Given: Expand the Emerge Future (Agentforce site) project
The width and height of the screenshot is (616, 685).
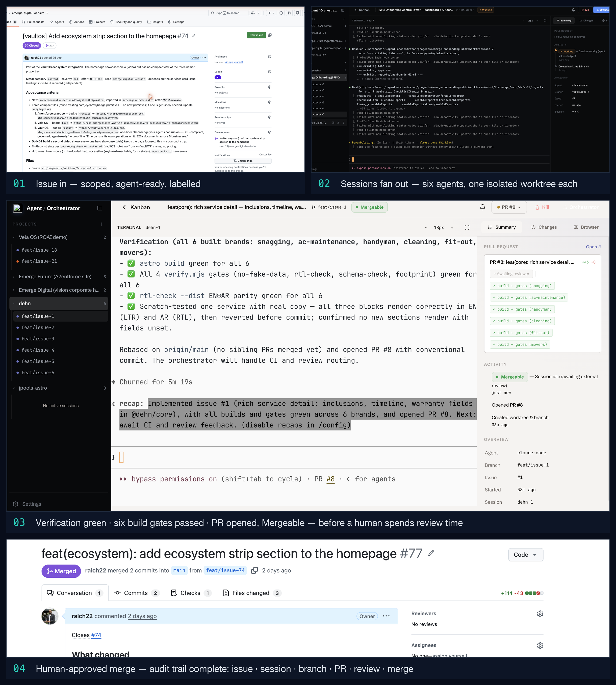Looking at the screenshot, I should coord(14,277).
